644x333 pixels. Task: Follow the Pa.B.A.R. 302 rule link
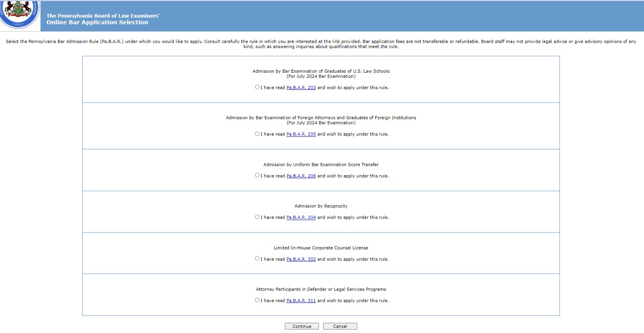tap(301, 260)
